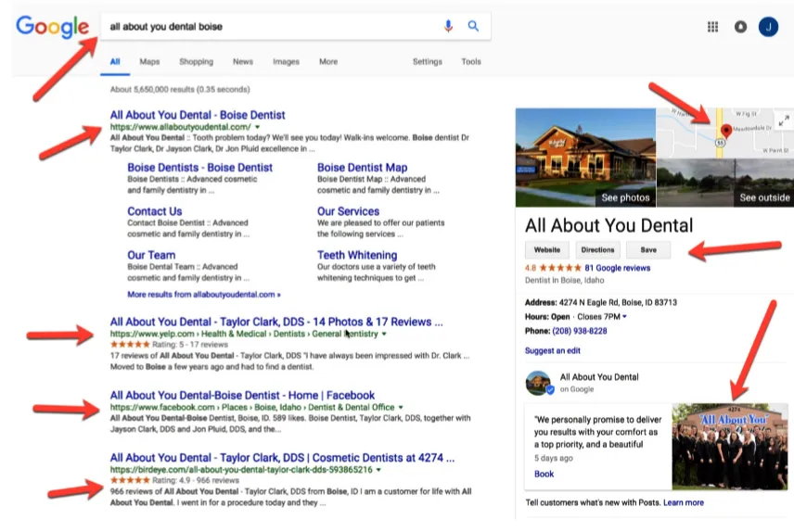Open the Boise Dentist Map sitelink
Viewport: 794px width, 532px height.
coord(362,168)
